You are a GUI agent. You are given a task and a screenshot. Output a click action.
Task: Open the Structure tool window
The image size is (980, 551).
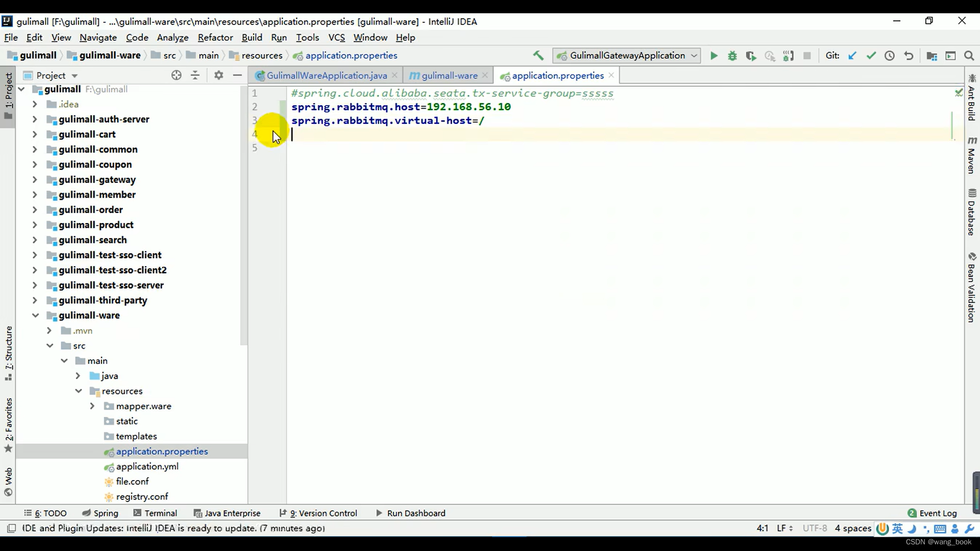coord(8,353)
